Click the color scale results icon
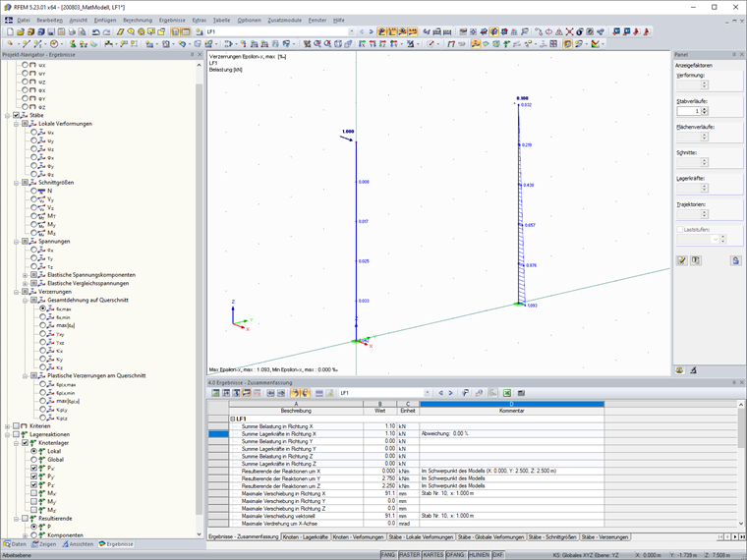 [x=595, y=44]
